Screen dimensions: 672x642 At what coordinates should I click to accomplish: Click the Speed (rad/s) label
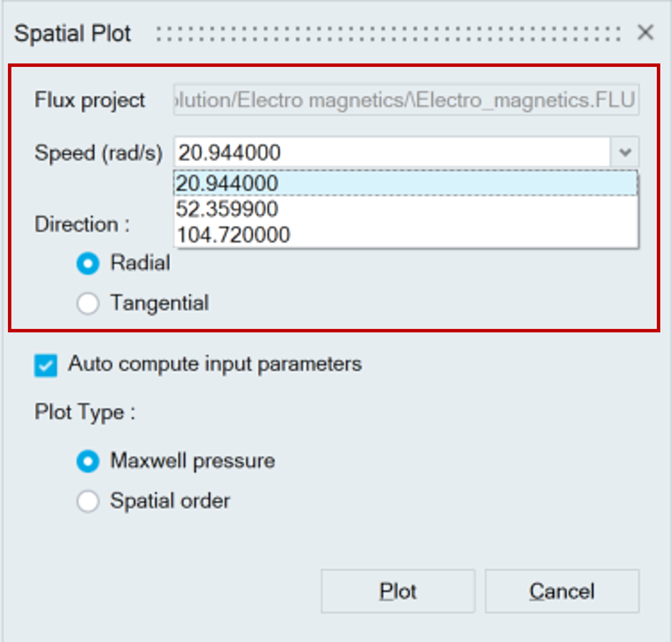99,153
